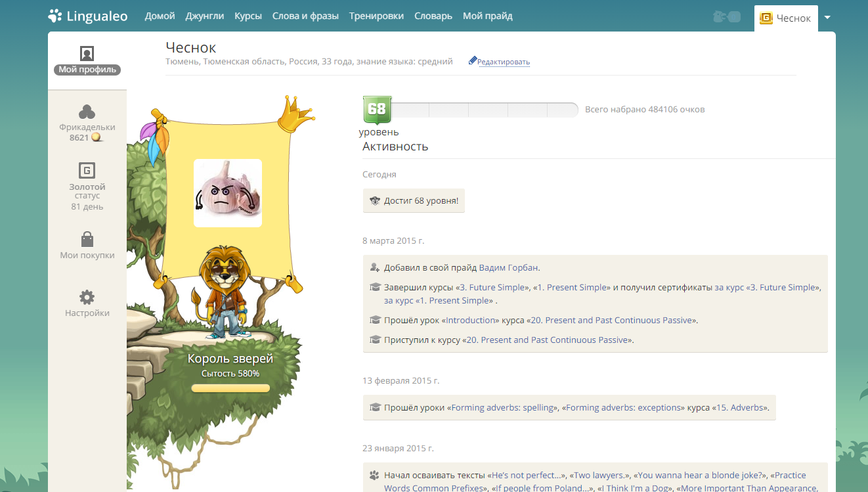Click the Редактировать link
Image resolution: width=868 pixels, height=492 pixels.
tap(504, 62)
